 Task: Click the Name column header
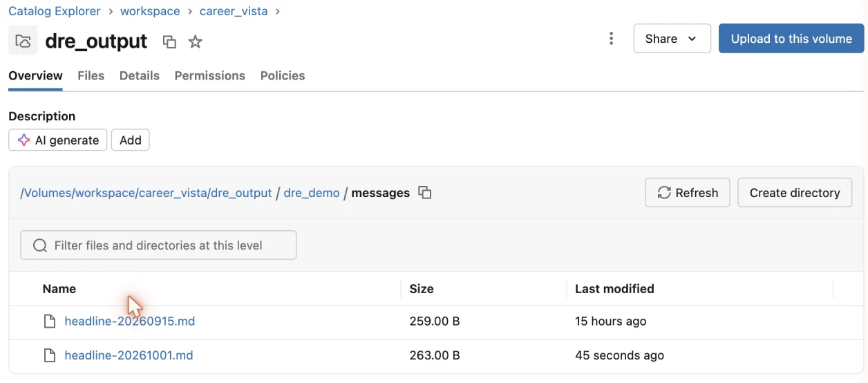[59, 289]
